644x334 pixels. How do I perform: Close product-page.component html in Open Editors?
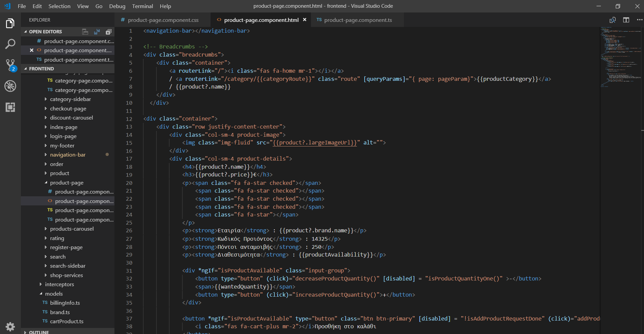31,50
